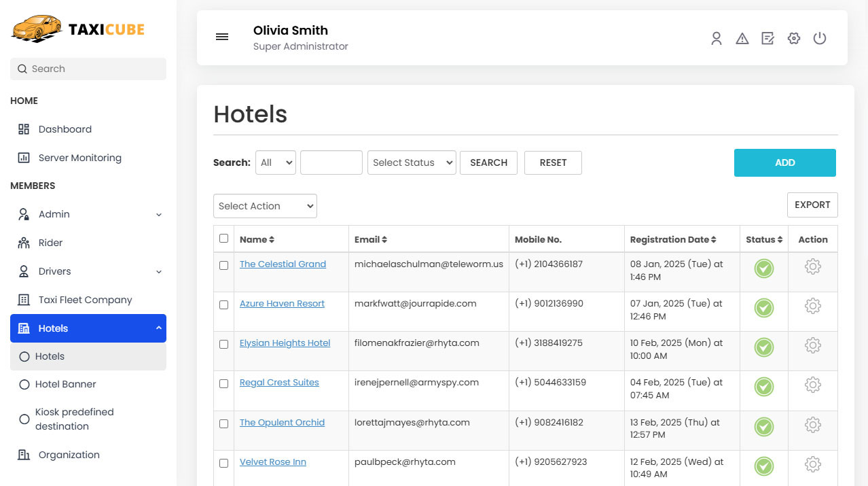The image size is (868, 486).
Task: Open header settings gear icon
Action: pos(793,39)
